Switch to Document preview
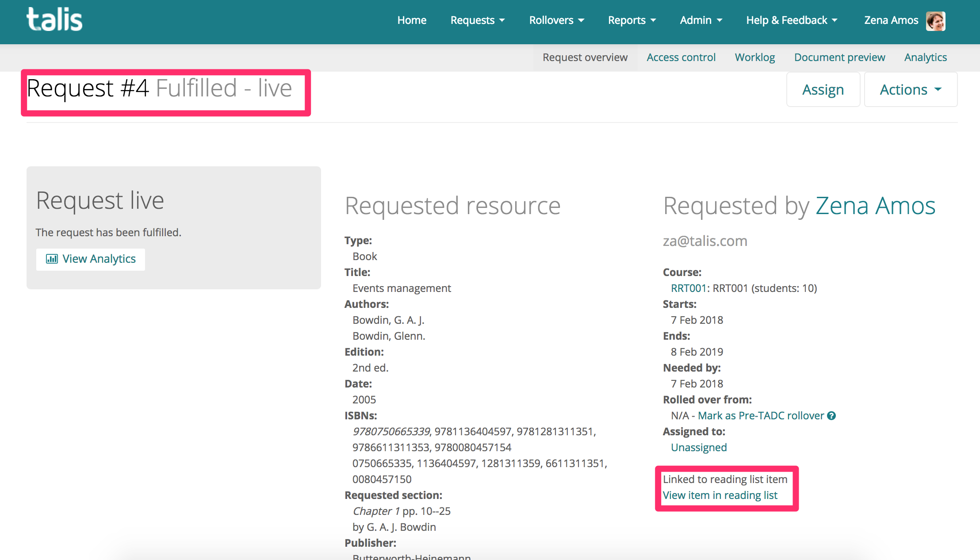980x560 pixels. (839, 57)
